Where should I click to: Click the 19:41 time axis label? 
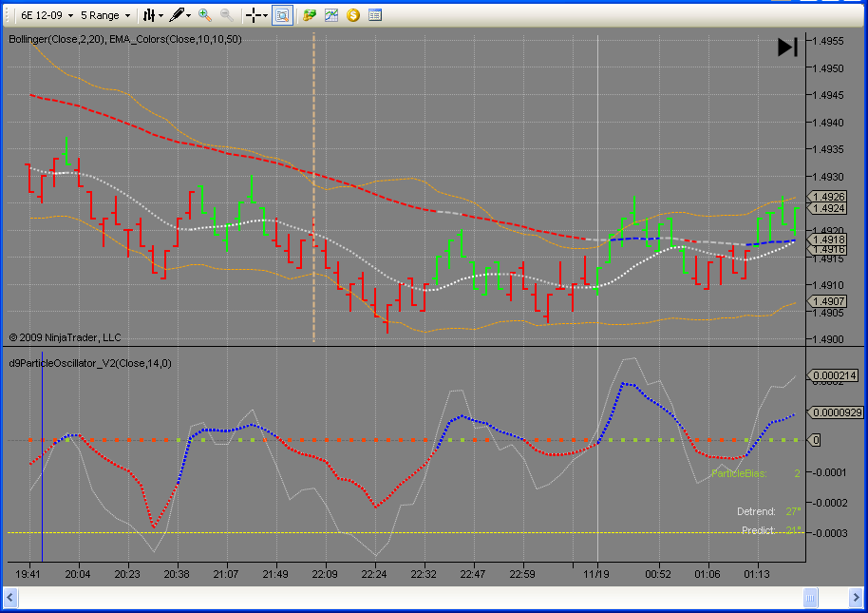28,574
